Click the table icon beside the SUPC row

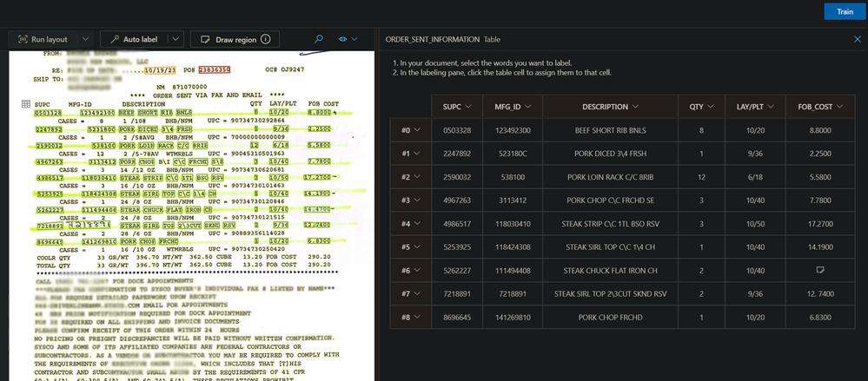25,104
